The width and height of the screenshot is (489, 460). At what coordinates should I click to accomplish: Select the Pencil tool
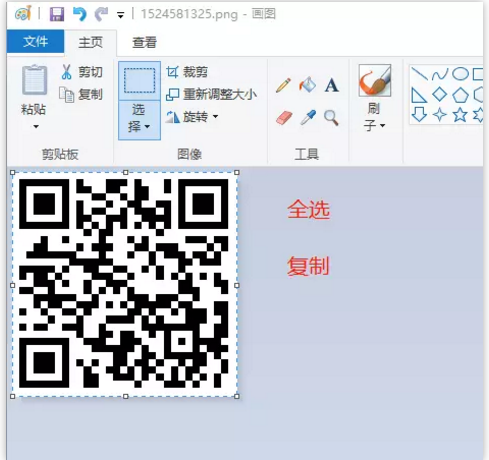point(283,85)
